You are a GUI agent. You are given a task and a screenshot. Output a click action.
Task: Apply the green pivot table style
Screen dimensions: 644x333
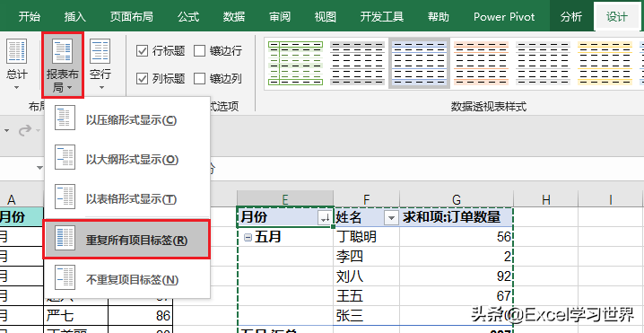pos(296,64)
